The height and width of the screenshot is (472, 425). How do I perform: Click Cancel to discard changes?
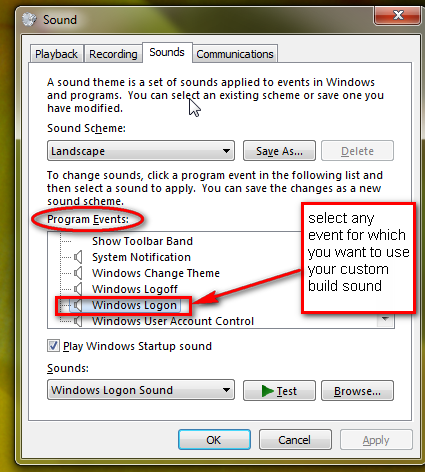pyautogui.click(x=295, y=440)
